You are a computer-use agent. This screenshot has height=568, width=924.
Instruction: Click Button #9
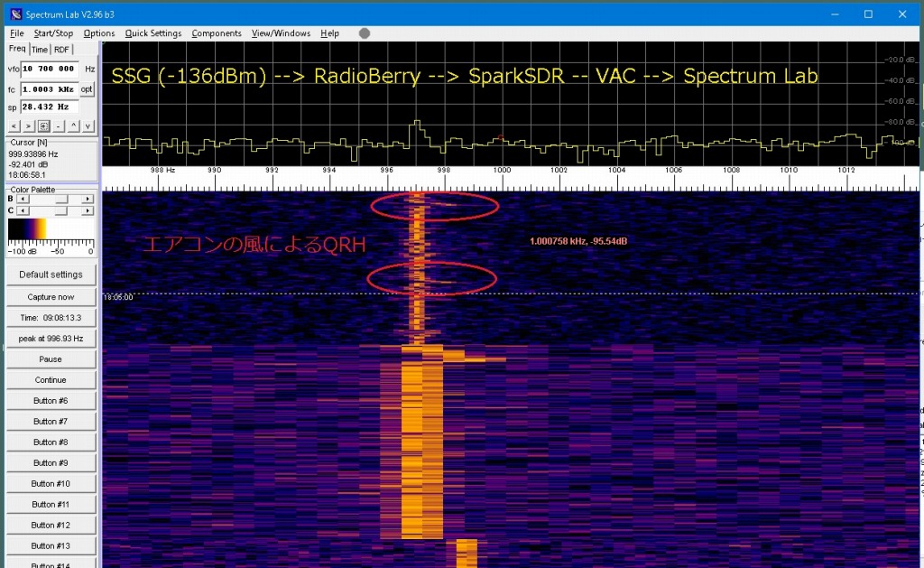51,463
